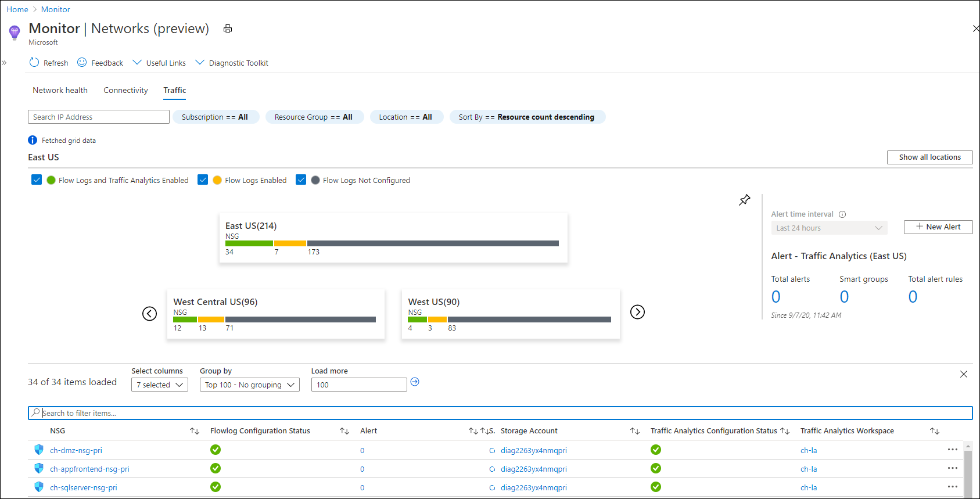Click the info icon beside Alert time interval

click(x=842, y=214)
